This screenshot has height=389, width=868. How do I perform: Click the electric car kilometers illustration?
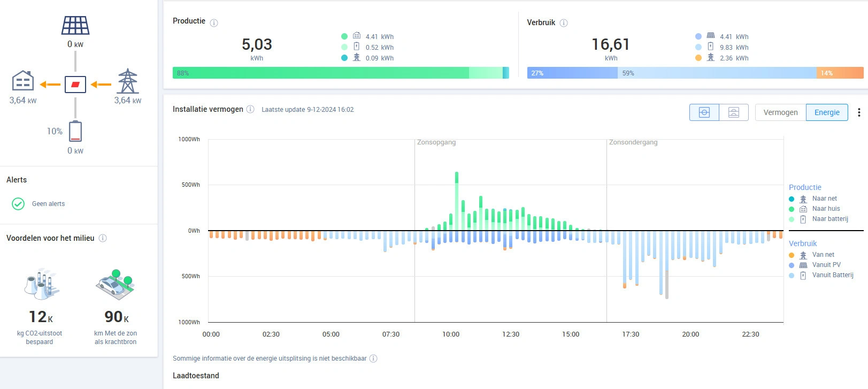coord(116,284)
